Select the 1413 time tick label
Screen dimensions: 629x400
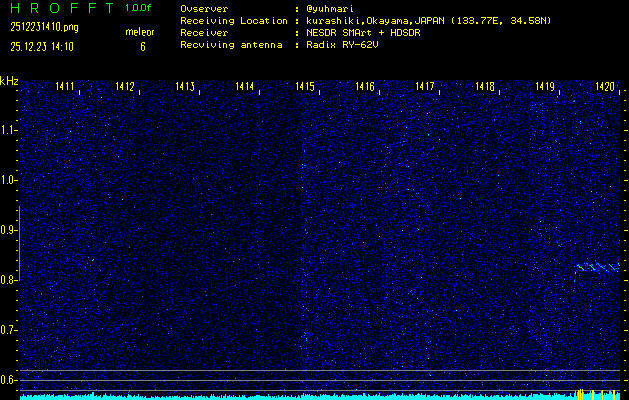point(185,88)
